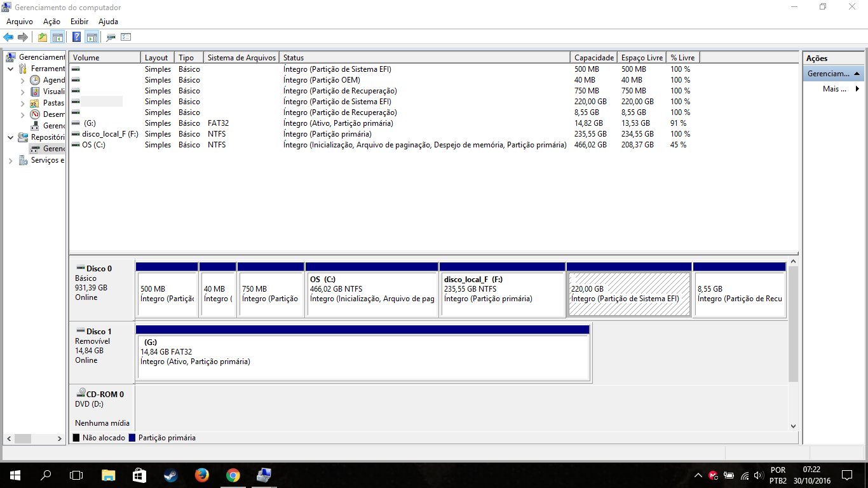This screenshot has width=868, height=488.
Task: Sort by the Capacidade column header
Action: [593, 58]
